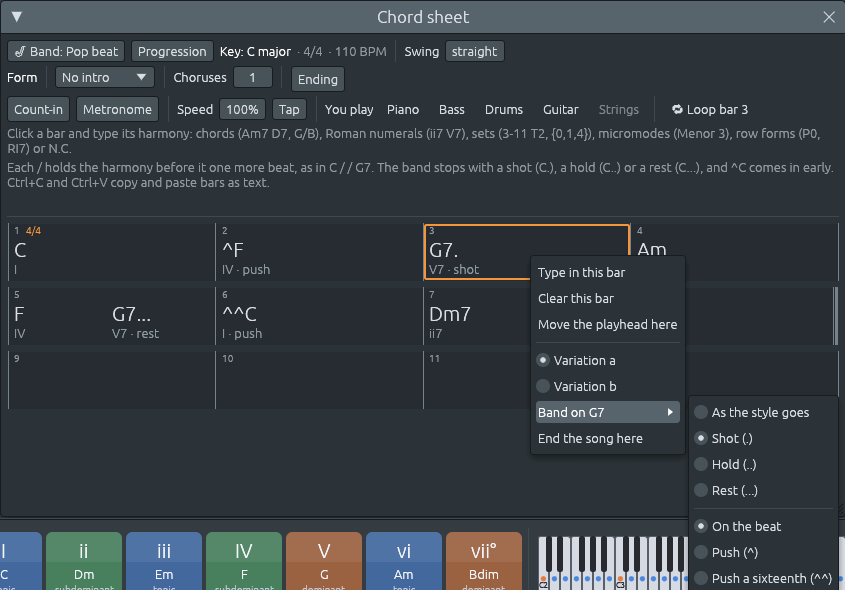Click the V G chord pad

pyautogui.click(x=324, y=561)
